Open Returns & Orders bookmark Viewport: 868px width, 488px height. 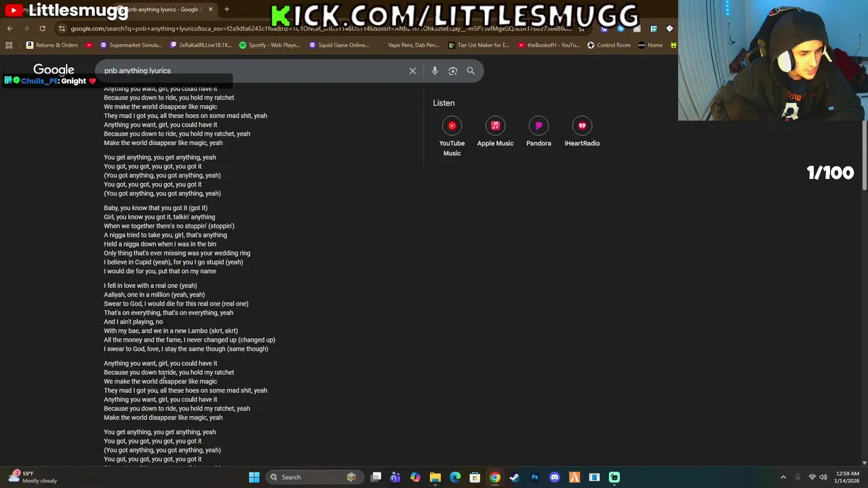pyautogui.click(x=52, y=45)
